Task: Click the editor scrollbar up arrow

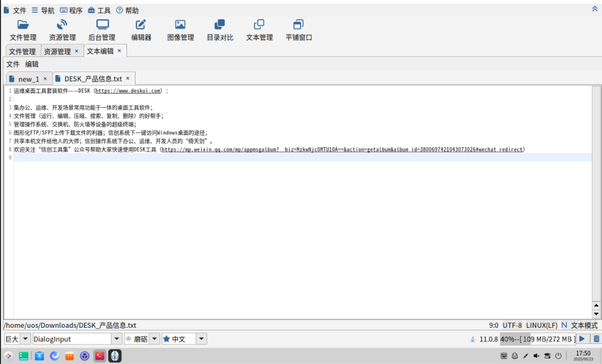Action: 596,305
